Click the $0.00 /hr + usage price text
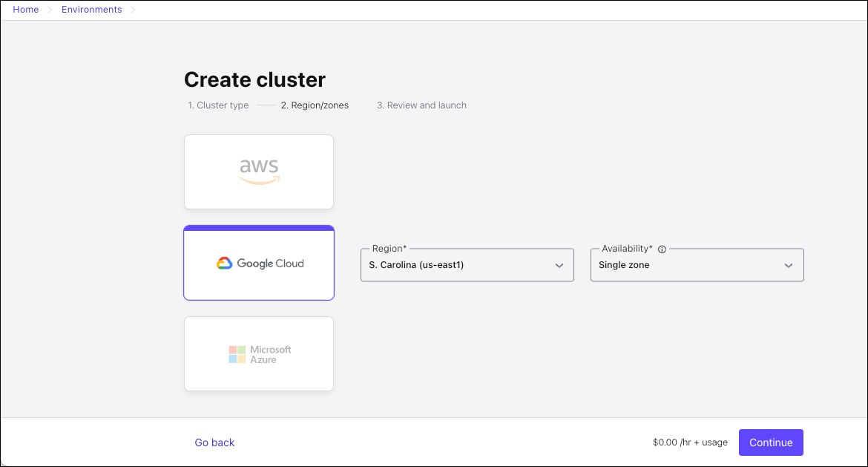Viewport: 868px width, 467px height. click(690, 442)
